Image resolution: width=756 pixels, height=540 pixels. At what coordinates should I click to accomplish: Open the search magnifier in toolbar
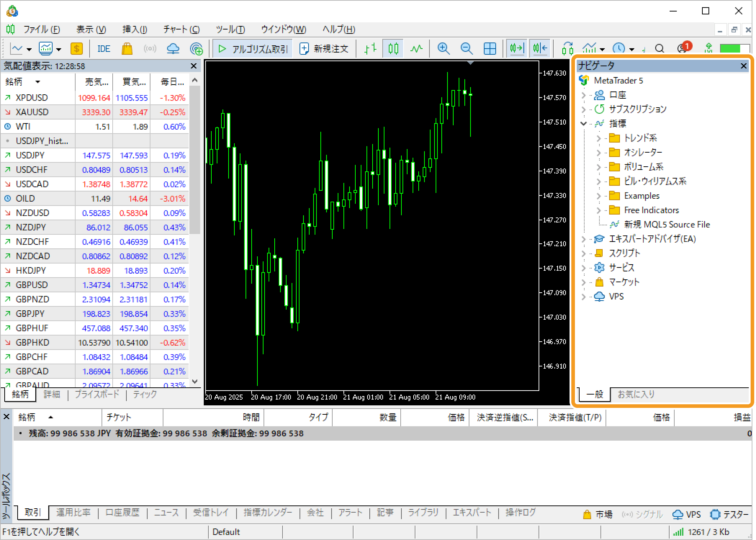[659, 49]
